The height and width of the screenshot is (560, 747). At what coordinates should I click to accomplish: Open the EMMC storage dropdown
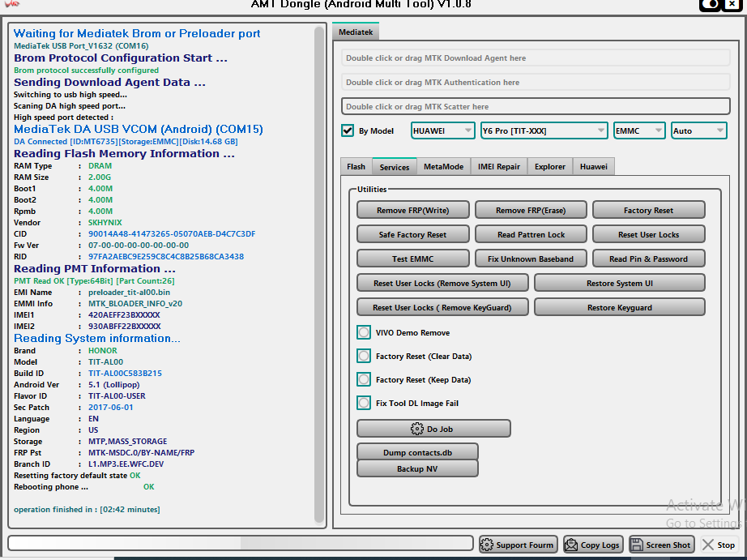pos(639,130)
